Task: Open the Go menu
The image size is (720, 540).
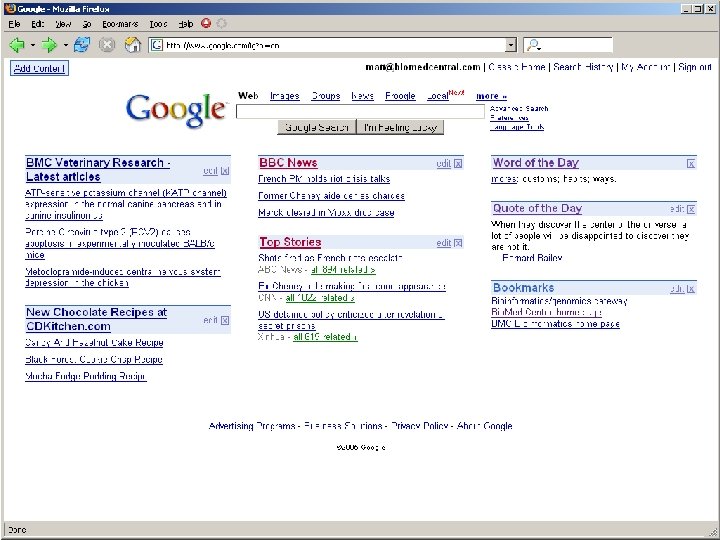Action: 87,24
